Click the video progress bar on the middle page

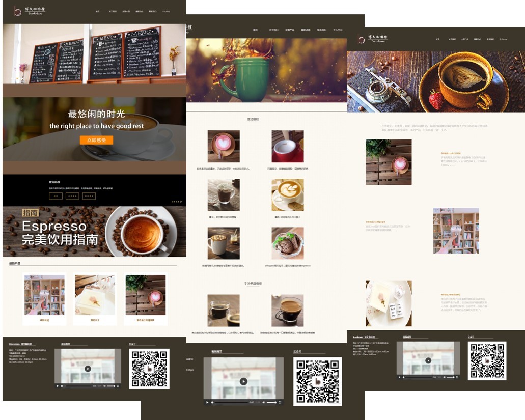(x=230, y=402)
